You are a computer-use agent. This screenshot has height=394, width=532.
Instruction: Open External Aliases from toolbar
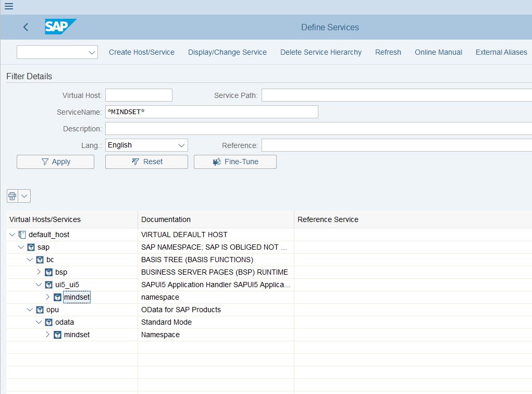(x=501, y=52)
